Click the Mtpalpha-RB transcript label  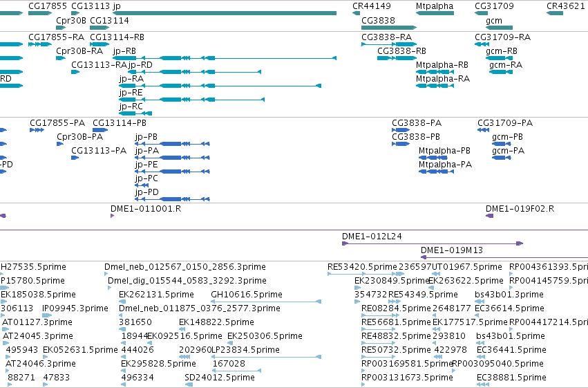[x=442, y=65]
